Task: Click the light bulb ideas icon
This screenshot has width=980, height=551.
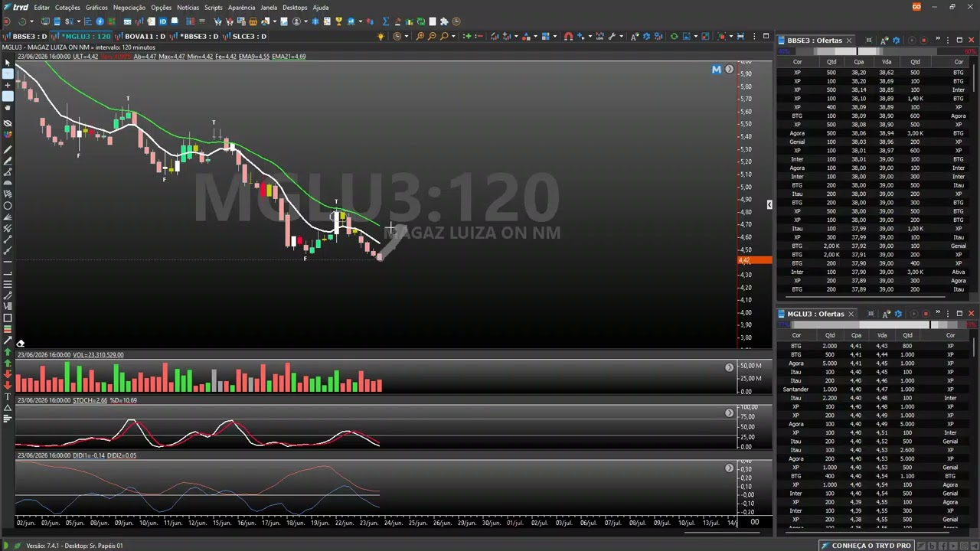Action: pyautogui.click(x=381, y=36)
